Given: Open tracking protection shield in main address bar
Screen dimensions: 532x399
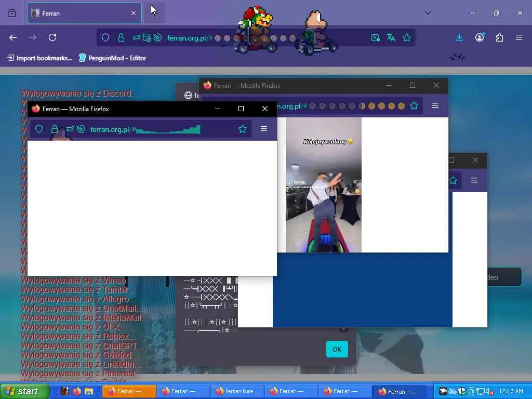Looking at the screenshot, I should tap(105, 37).
